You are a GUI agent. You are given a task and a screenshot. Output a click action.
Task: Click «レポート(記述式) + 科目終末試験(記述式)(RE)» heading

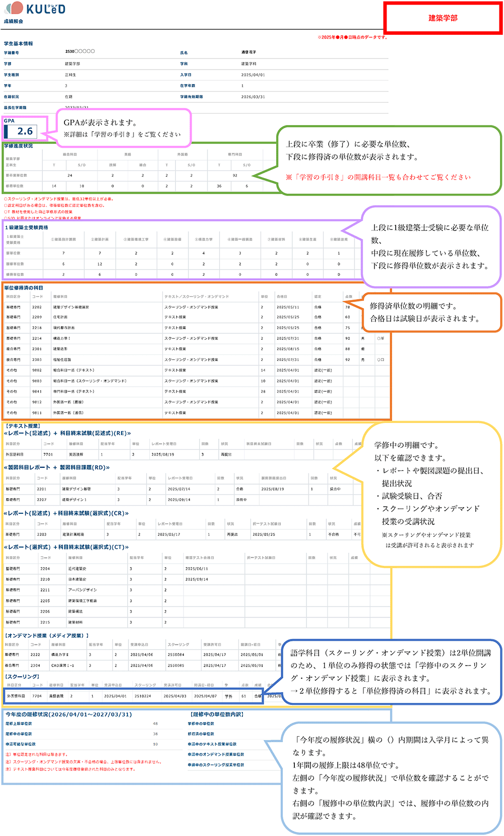68,433
